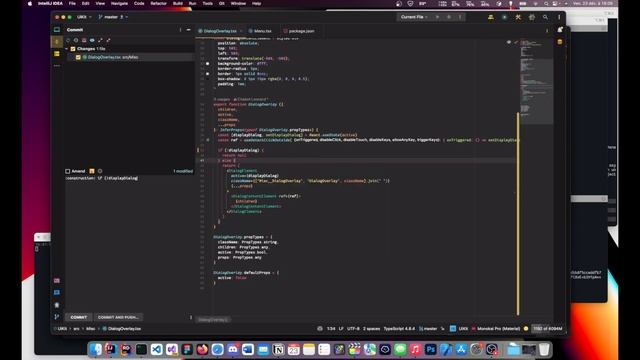Image resolution: width=640 pixels, height=360 pixels.
Task: Open Notifications bell on right sidebar
Action: (x=560, y=29)
